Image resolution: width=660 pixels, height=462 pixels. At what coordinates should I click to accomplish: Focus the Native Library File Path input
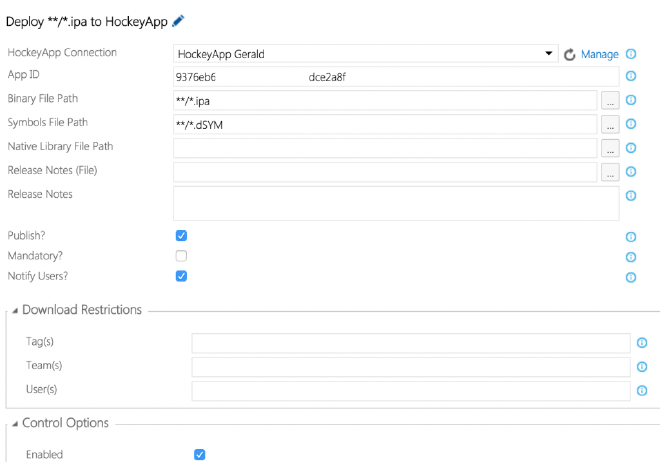[x=385, y=149]
